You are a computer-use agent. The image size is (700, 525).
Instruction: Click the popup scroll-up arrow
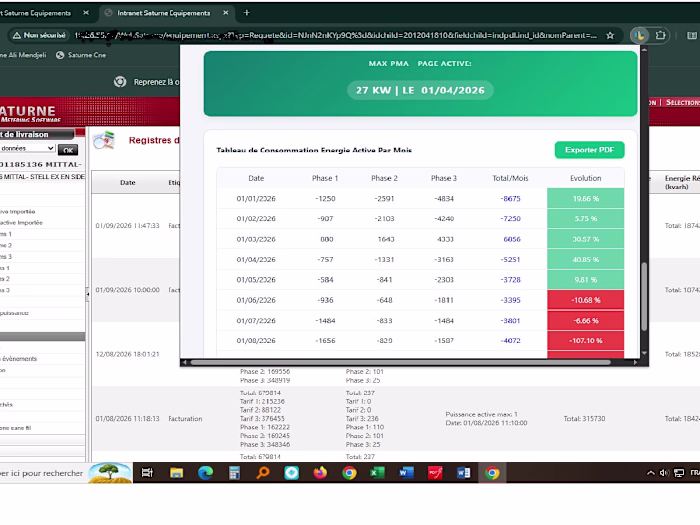coord(644,50)
